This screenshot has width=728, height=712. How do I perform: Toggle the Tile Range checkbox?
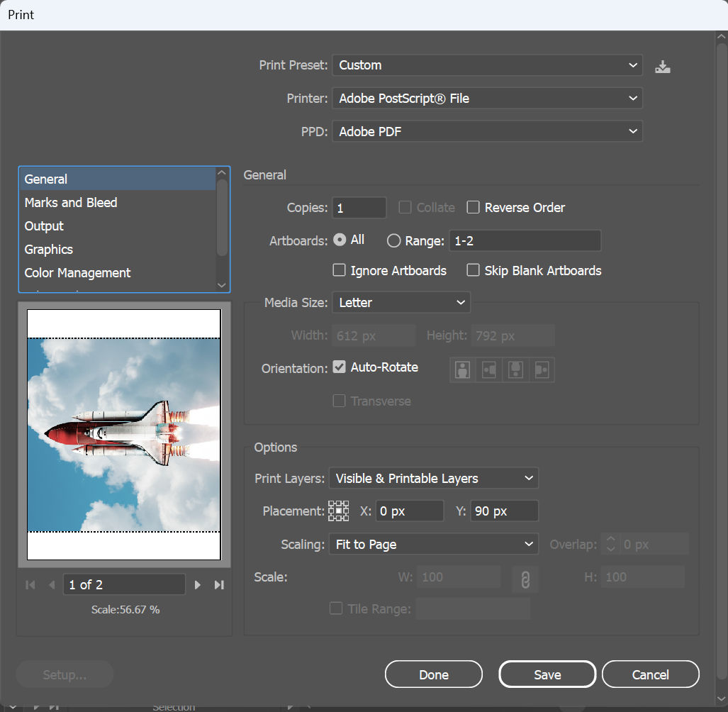[336, 608]
